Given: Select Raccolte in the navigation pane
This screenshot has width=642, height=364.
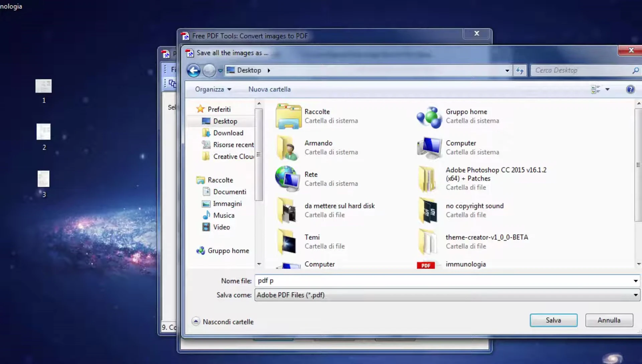Looking at the screenshot, I should tap(220, 180).
